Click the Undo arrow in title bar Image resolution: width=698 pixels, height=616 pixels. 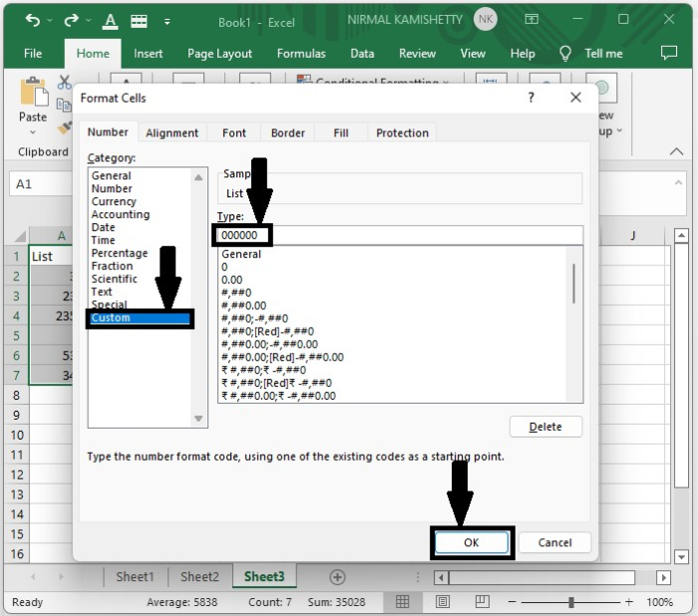click(x=32, y=20)
